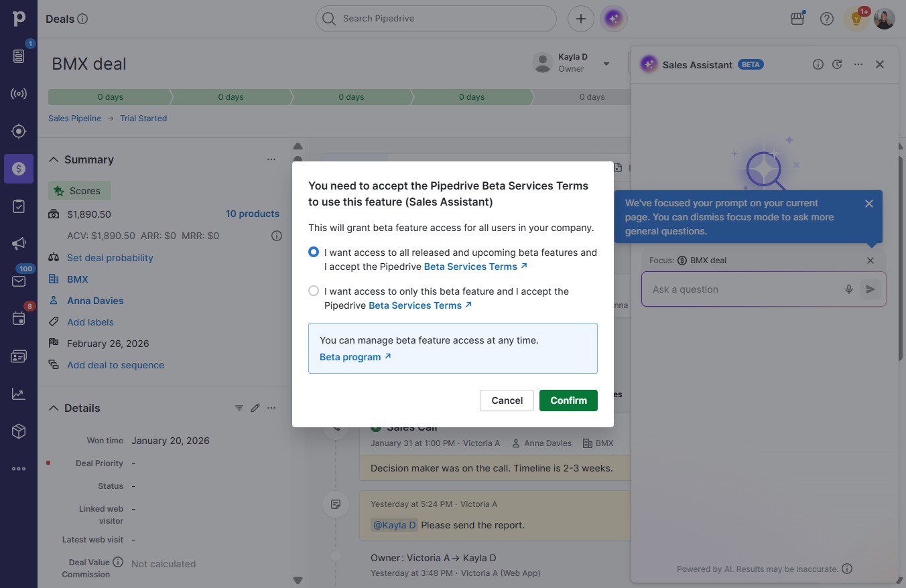
Task: Click Add deal to sequence link
Action: [115, 365]
